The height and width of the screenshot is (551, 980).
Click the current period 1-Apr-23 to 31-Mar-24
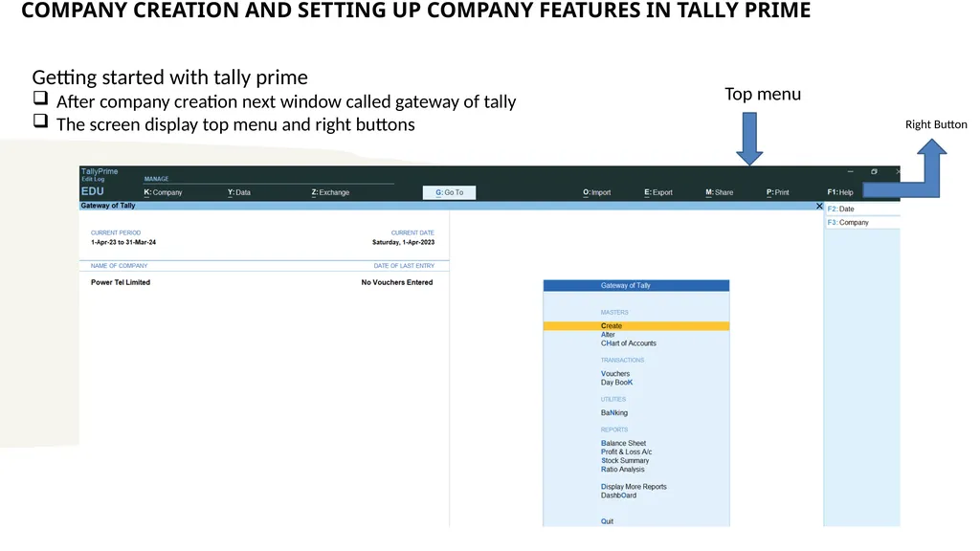(123, 242)
